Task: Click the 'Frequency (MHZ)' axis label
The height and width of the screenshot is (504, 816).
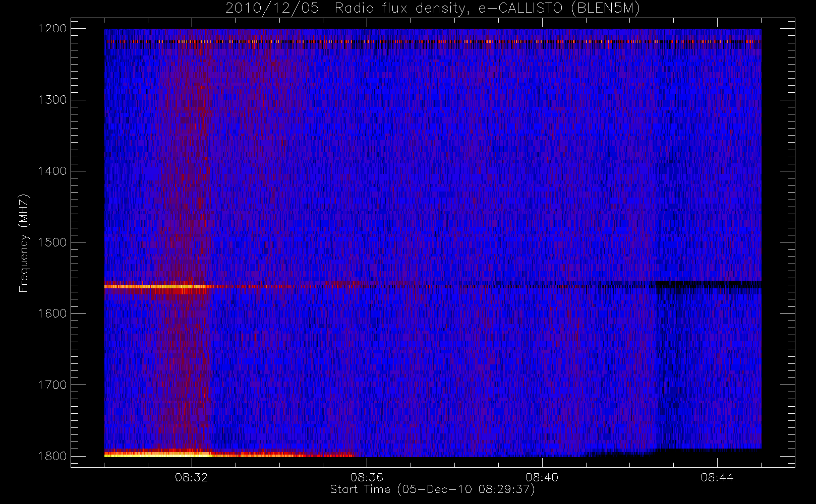Action: [23, 243]
